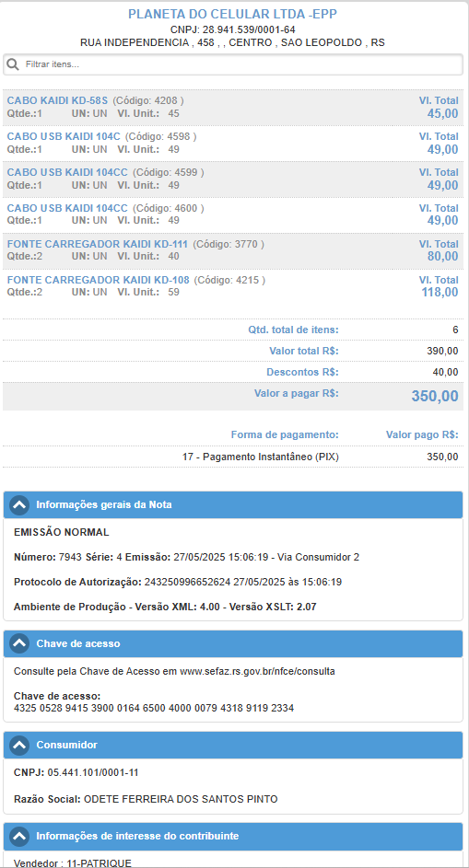
Task: Collapse Consumidor section chevron icon
Action: click(19, 745)
